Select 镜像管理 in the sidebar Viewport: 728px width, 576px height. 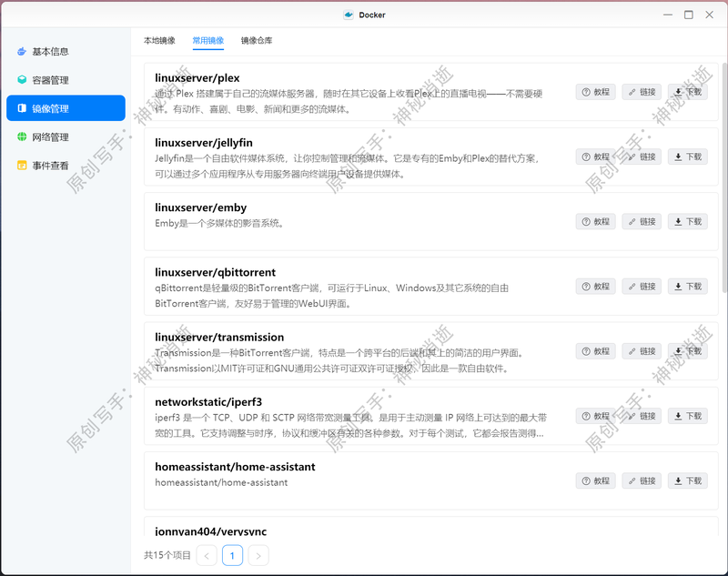point(66,108)
